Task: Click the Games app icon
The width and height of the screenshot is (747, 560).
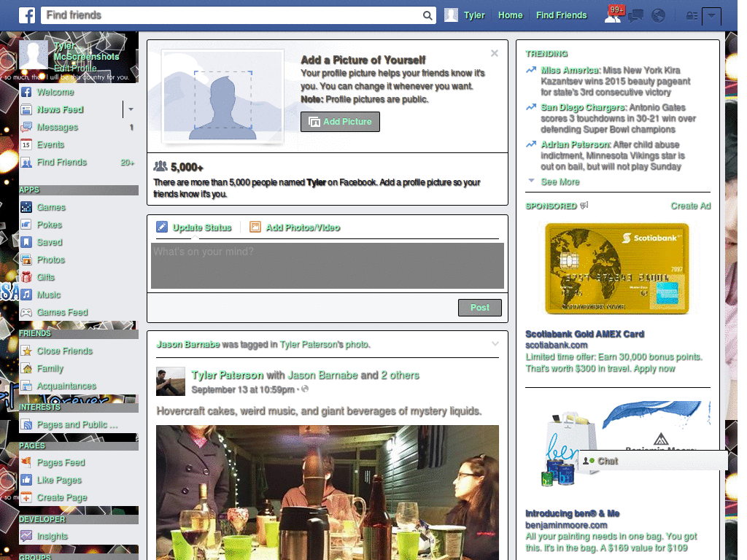Action: click(26, 207)
